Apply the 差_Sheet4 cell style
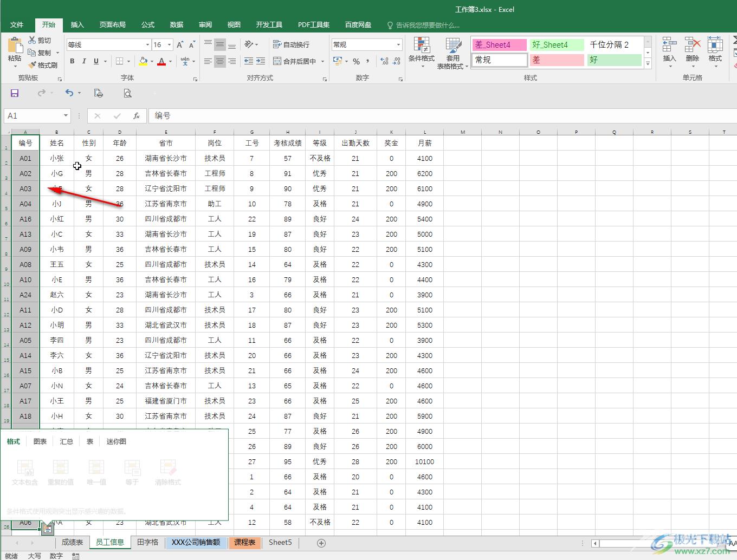 click(x=499, y=45)
